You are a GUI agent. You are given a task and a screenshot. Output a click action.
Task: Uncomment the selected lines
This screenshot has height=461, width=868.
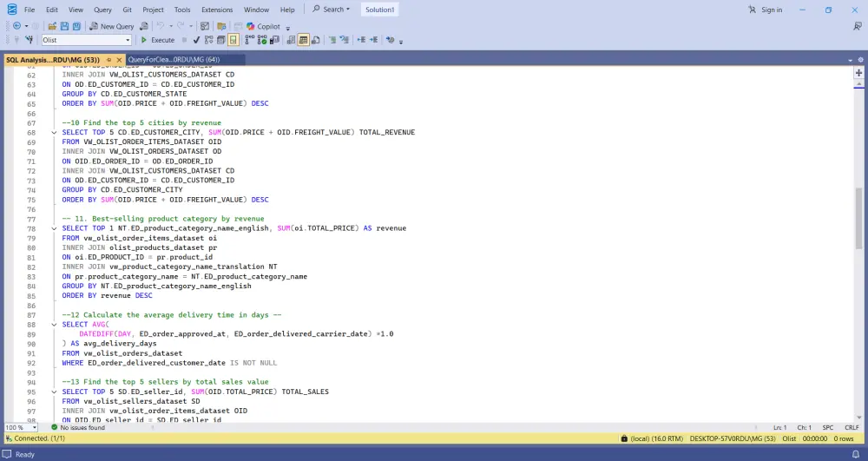click(345, 40)
